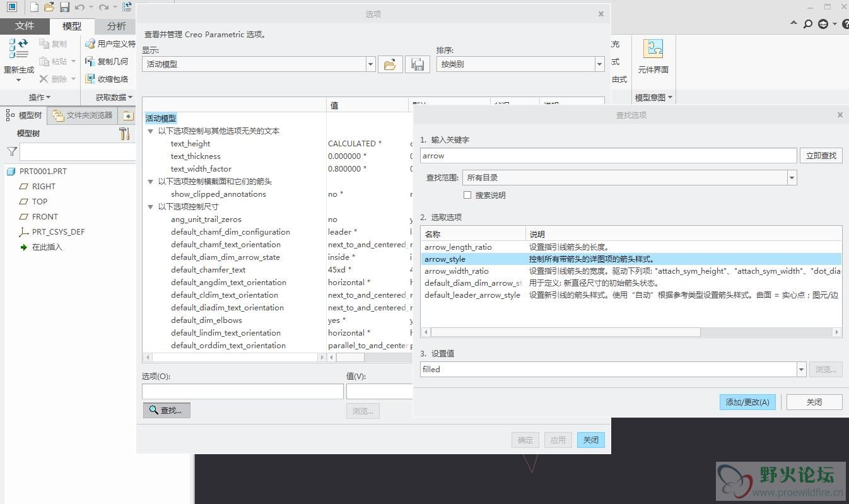Collapse the ribbon with the up arrow
The width and height of the screenshot is (849, 504).
pyautogui.click(x=793, y=23)
